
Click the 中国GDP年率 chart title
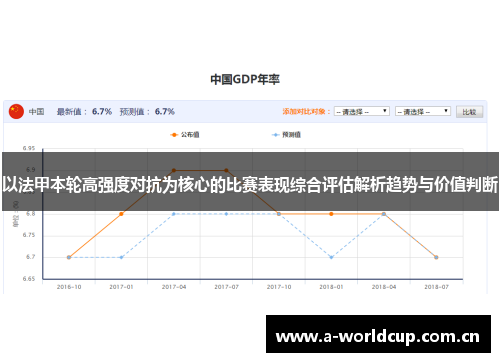pos(245,79)
